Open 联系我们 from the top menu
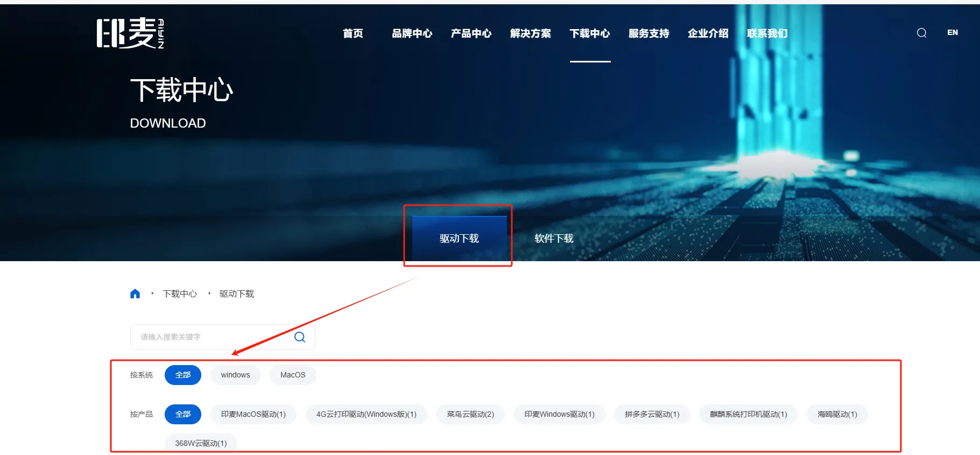Screen dimensions: 980x455 pos(767,33)
